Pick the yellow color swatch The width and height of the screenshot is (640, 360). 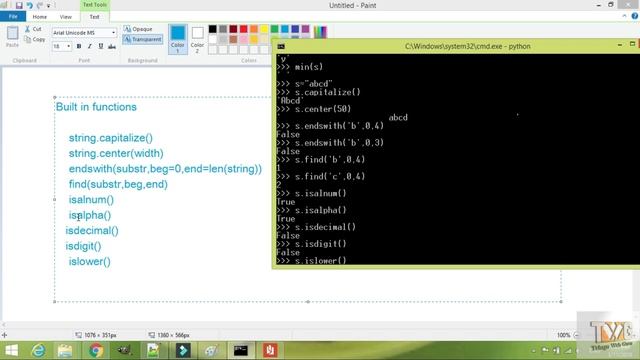(264, 29)
